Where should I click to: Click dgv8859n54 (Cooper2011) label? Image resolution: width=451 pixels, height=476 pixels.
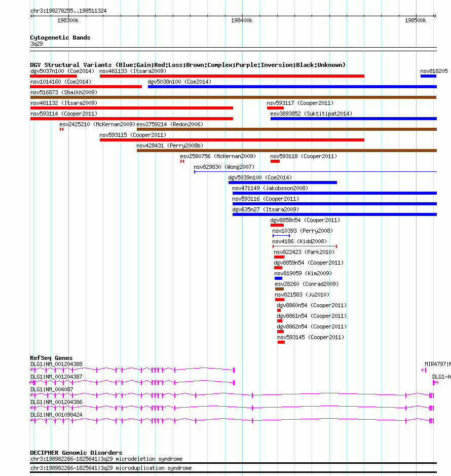309,262
